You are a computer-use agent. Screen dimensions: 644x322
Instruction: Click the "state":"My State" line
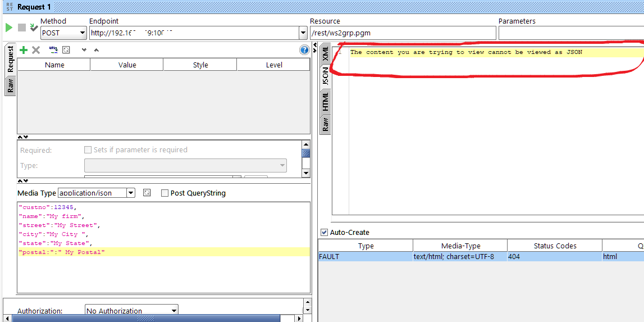(x=56, y=243)
